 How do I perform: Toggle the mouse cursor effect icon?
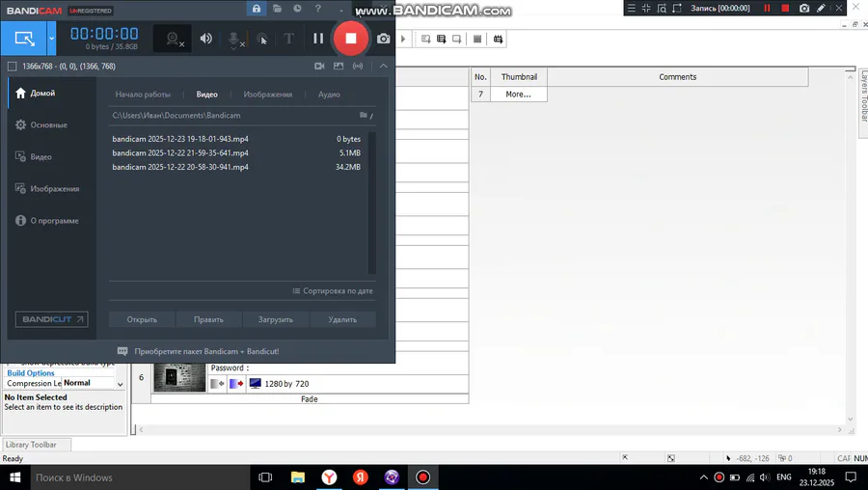[x=261, y=39]
